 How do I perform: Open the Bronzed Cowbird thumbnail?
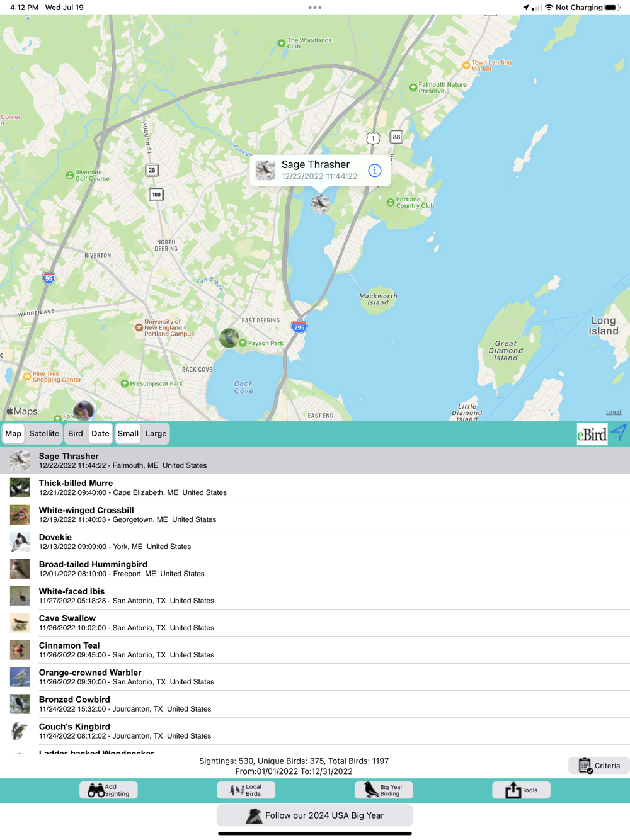click(20, 704)
